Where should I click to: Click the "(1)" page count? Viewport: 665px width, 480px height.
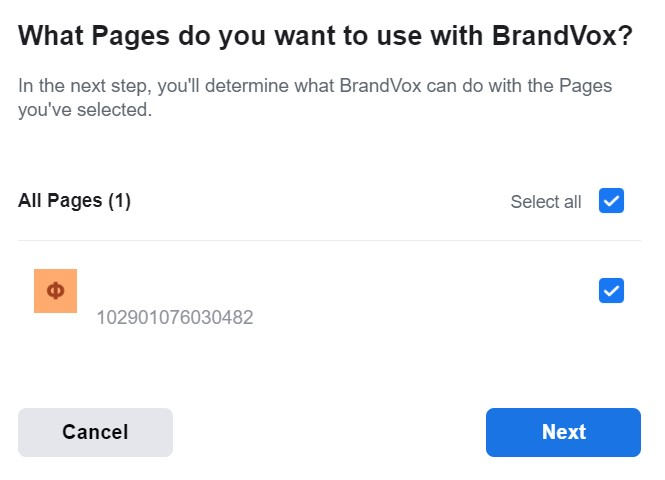pos(119,201)
